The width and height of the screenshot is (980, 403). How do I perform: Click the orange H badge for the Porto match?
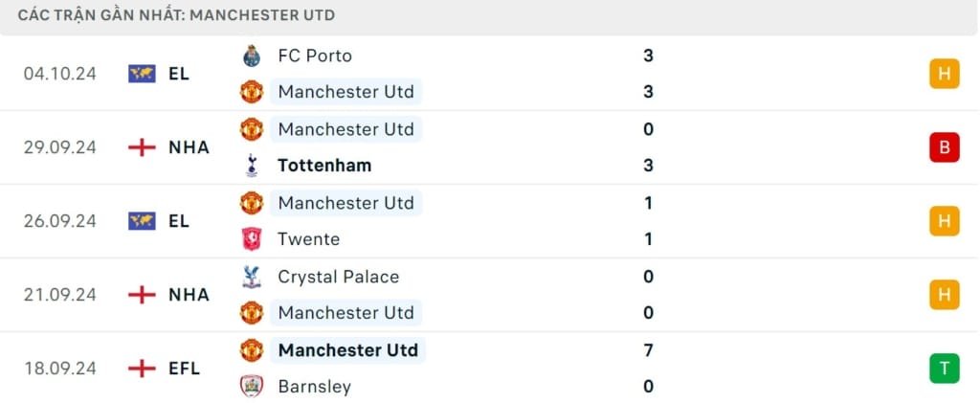pyautogui.click(x=944, y=74)
